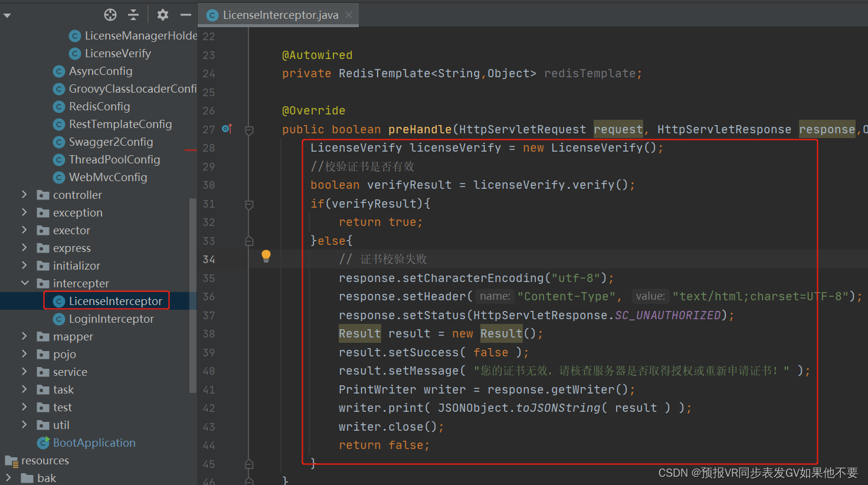Click the Collapse All icon in the Project toolbar

133,15
